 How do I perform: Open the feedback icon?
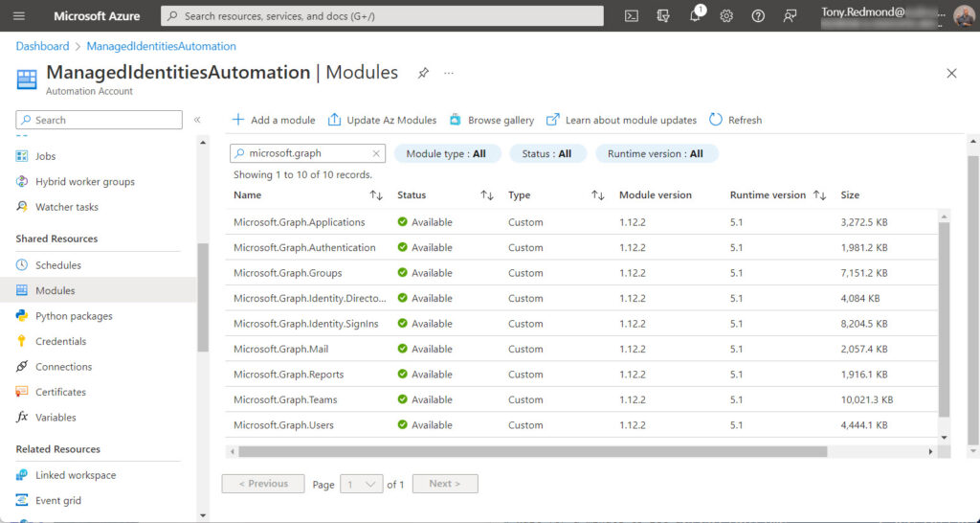pyautogui.click(x=790, y=16)
